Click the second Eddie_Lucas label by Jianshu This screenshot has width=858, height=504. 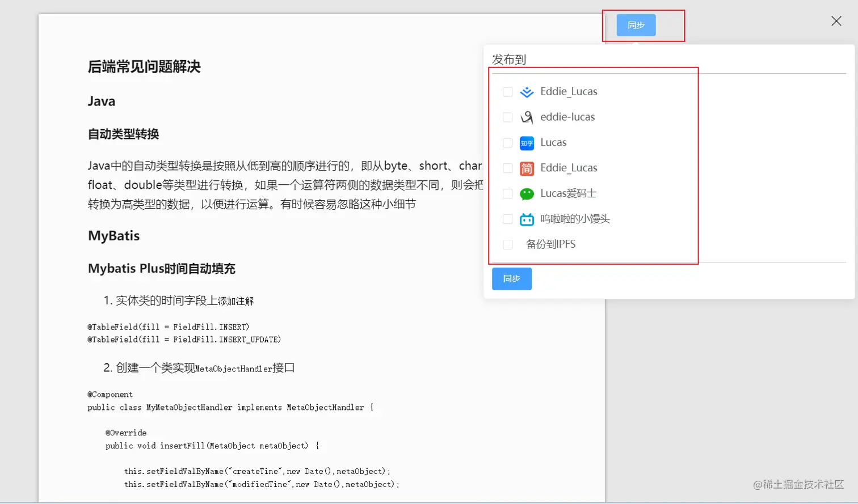coord(569,168)
